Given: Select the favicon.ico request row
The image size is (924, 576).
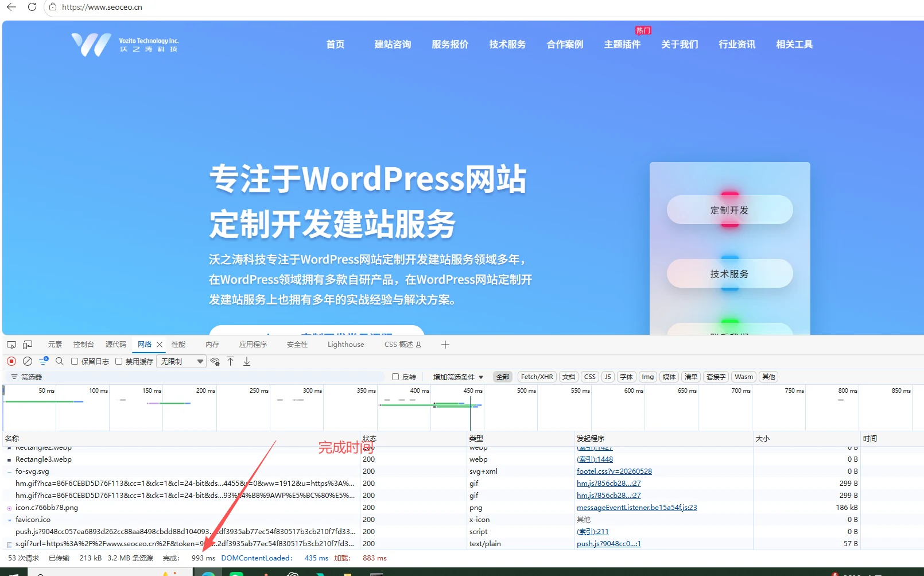Looking at the screenshot, I should tap(462, 520).
